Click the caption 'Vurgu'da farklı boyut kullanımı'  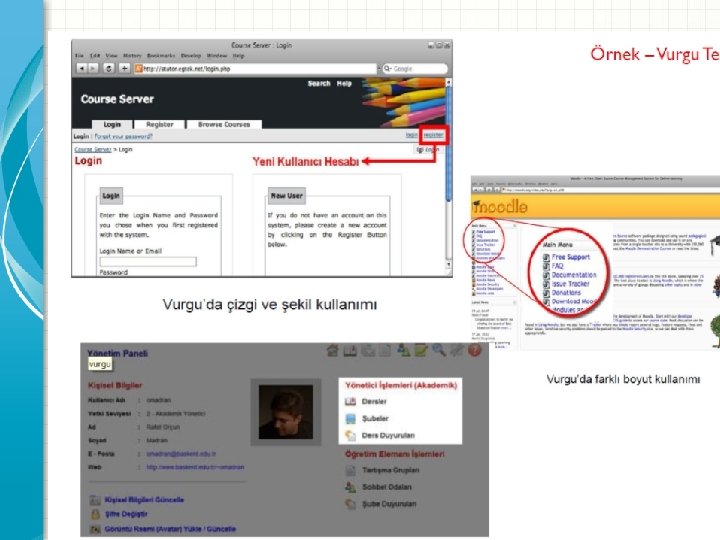(x=623, y=379)
